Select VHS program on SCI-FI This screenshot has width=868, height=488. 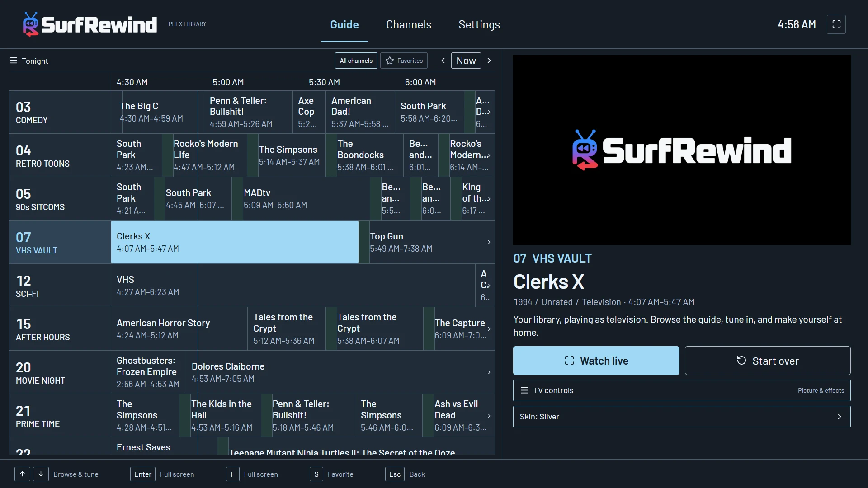293,286
